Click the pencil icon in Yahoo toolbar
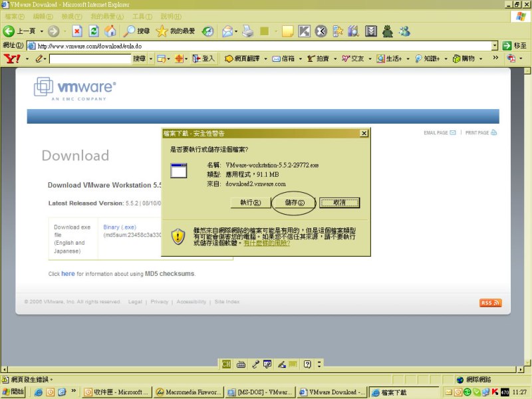The width and height of the screenshot is (532, 399). [x=39, y=59]
